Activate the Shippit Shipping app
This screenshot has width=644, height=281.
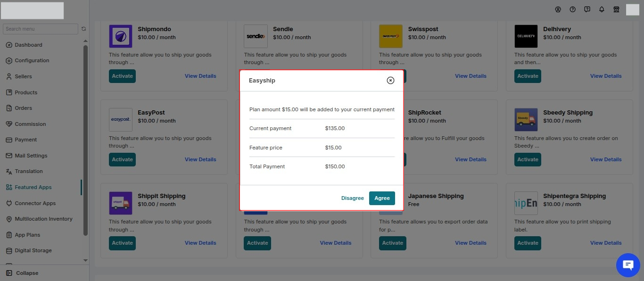(122, 243)
